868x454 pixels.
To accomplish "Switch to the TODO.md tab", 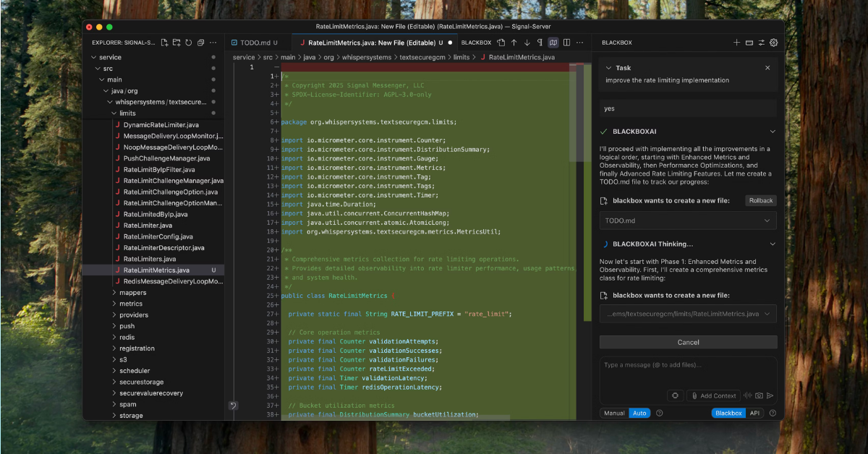I will tap(254, 43).
